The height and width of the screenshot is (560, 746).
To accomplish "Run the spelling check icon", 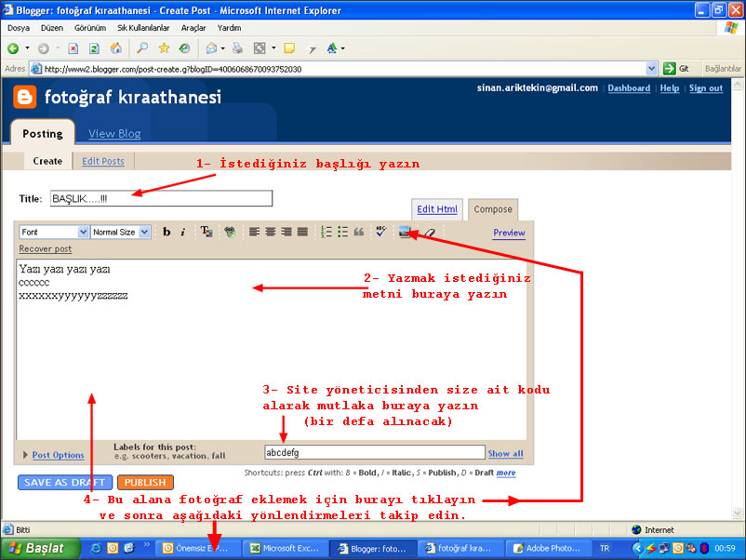I will (381, 232).
